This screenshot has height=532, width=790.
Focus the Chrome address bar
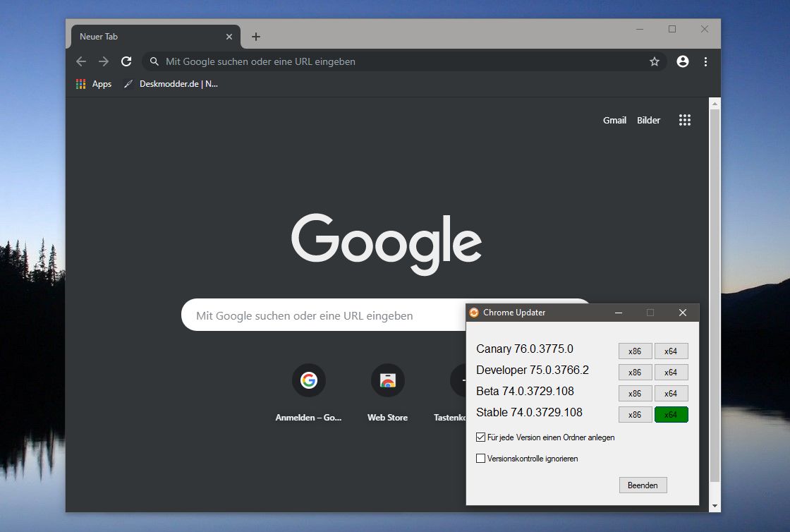[404, 61]
